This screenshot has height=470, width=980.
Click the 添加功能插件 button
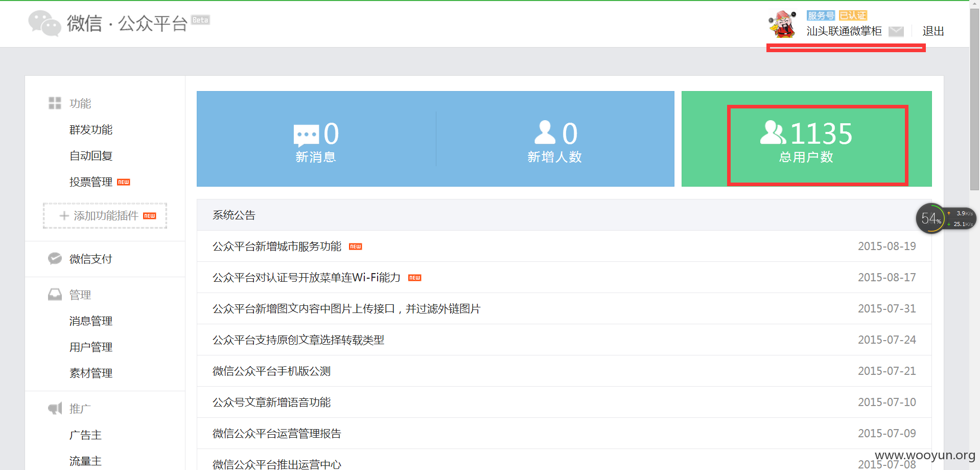105,216
